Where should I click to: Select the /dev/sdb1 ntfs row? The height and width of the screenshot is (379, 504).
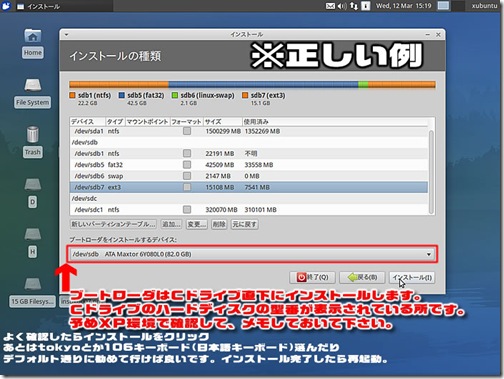(249, 153)
